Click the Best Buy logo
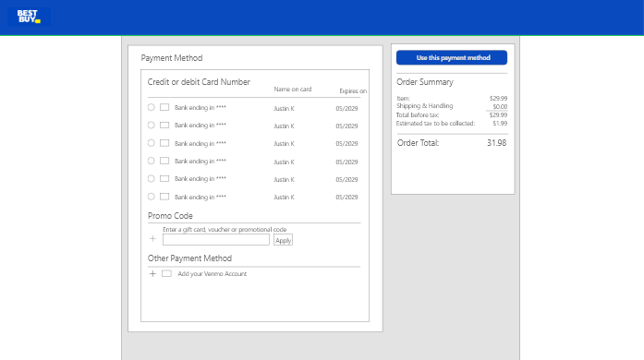The image size is (644, 360). (x=29, y=17)
